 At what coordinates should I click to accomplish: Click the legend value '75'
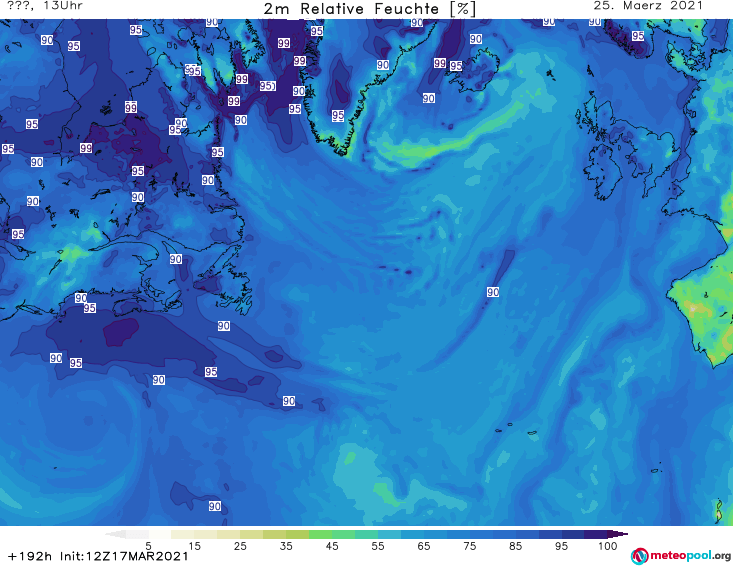click(470, 546)
